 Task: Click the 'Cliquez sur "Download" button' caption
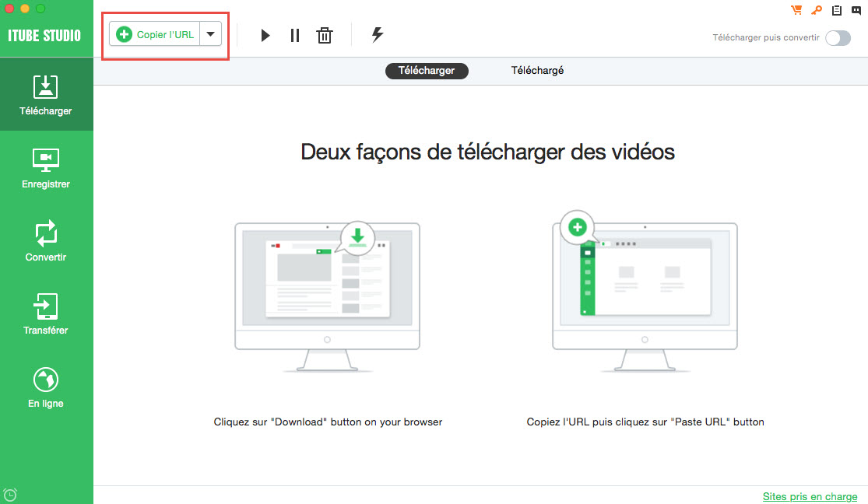coord(328,422)
